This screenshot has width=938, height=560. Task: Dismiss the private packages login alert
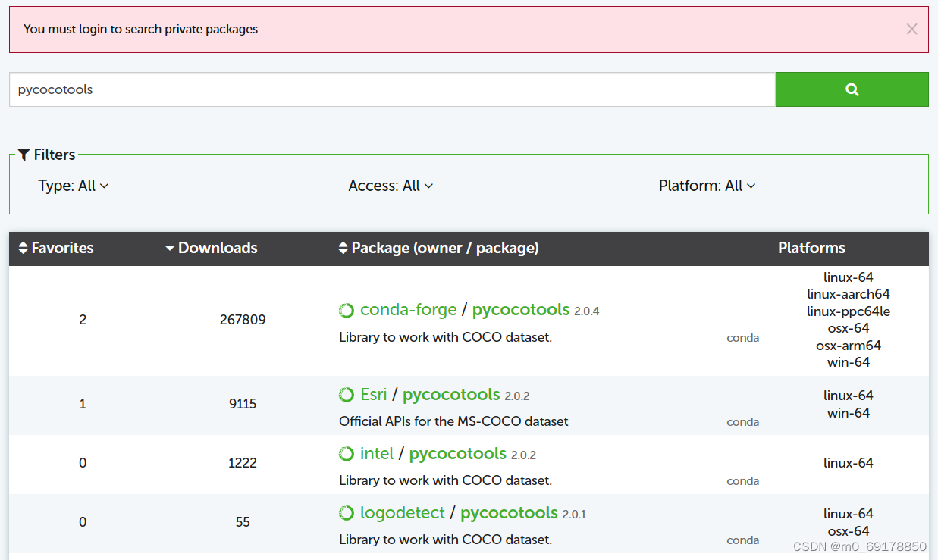click(x=911, y=29)
